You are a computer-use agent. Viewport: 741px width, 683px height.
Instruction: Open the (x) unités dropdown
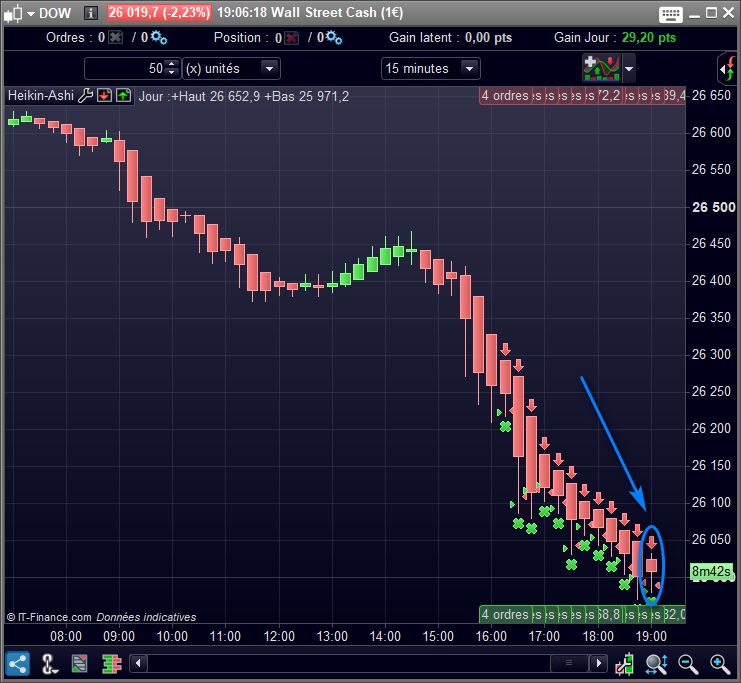point(232,69)
